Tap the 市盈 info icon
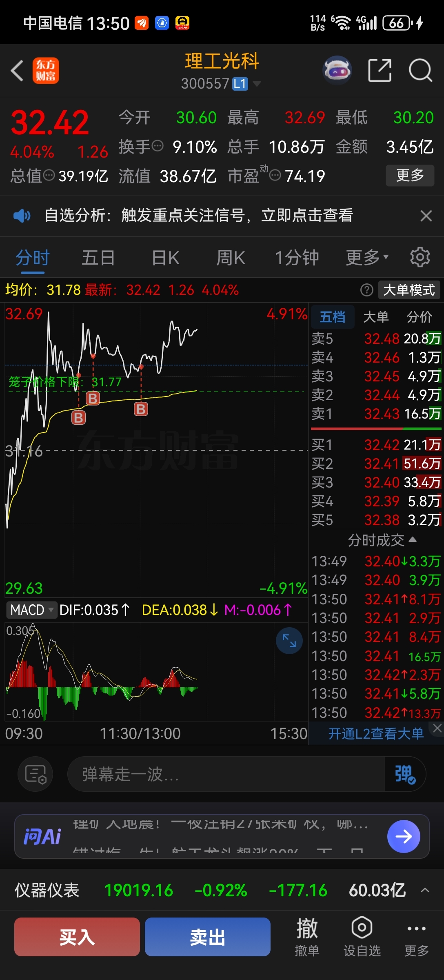The height and width of the screenshot is (980, 444). (275, 175)
